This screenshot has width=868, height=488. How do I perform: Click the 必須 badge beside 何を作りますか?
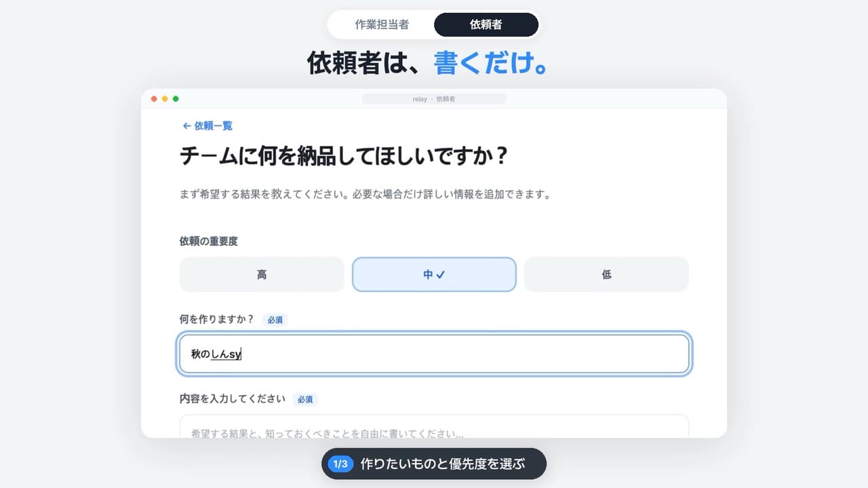coord(275,320)
